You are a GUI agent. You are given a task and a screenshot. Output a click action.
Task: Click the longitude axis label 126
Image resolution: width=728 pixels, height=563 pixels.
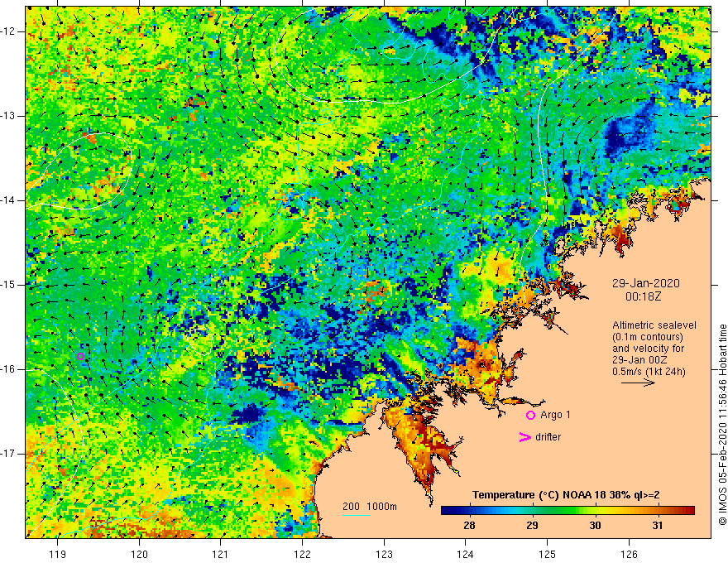click(x=629, y=554)
